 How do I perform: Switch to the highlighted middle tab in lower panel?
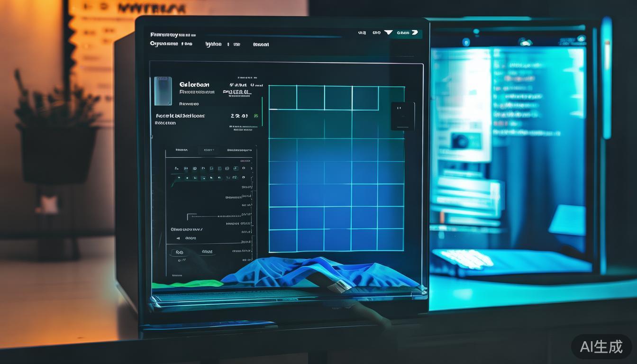click(x=209, y=150)
